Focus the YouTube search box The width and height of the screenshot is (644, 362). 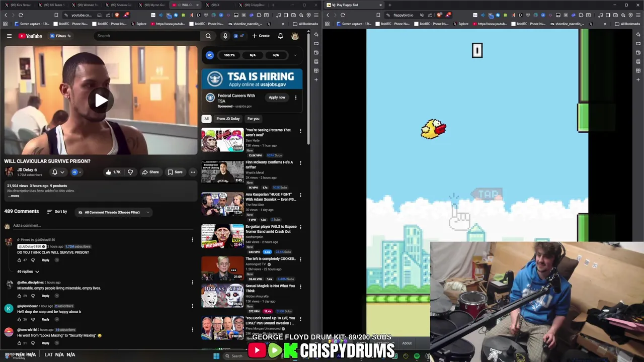147,36
